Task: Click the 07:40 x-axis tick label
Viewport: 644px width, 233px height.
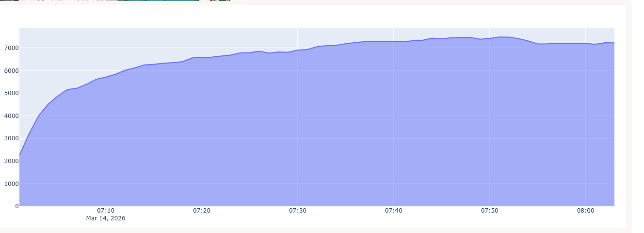Action: coord(393,211)
